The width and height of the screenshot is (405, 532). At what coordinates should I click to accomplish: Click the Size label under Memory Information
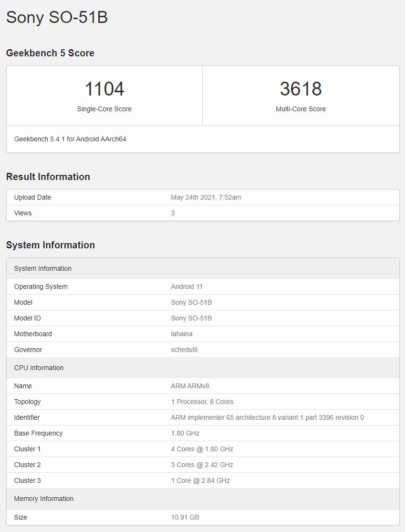21,517
